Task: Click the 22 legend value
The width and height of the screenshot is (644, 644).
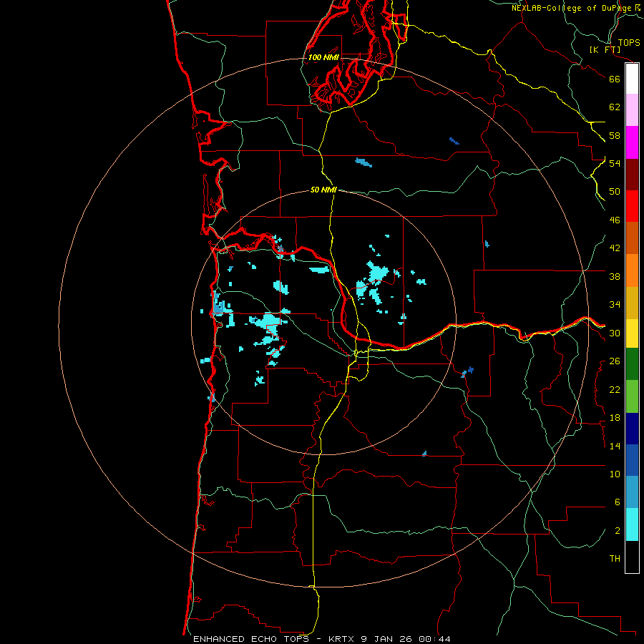Action: click(615, 389)
